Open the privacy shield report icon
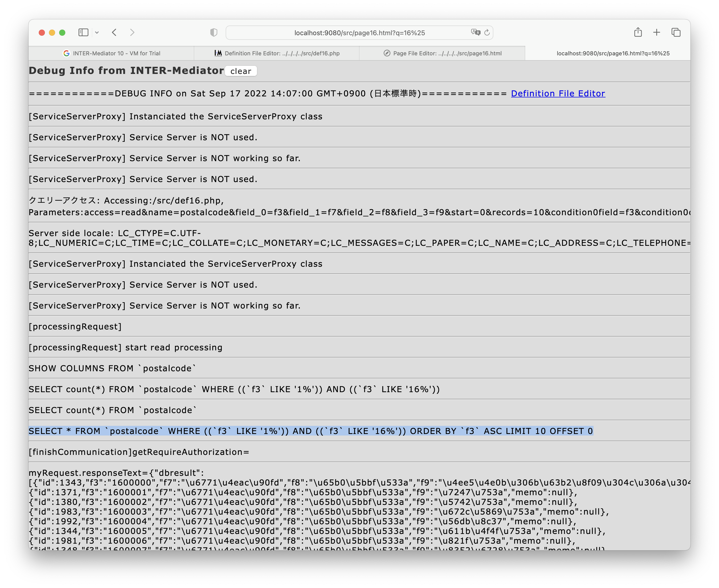The width and height of the screenshot is (719, 588). [x=213, y=33]
